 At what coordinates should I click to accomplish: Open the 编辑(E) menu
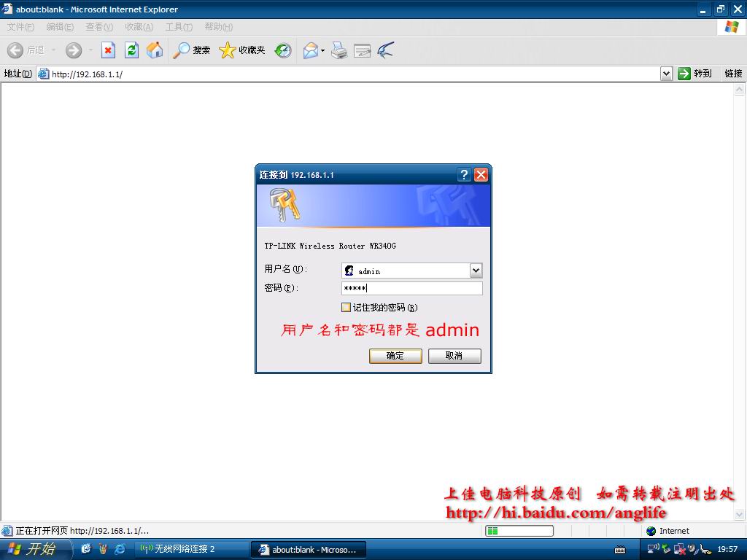pyautogui.click(x=60, y=27)
